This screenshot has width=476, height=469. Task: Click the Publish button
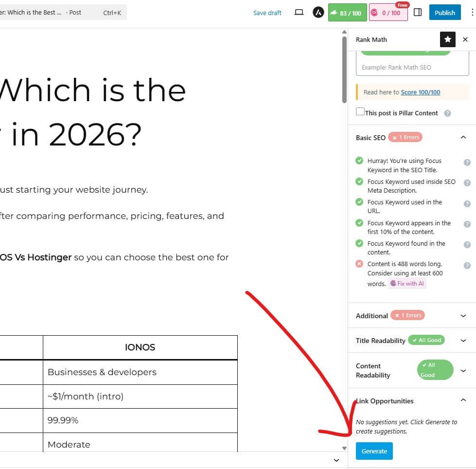pos(445,13)
